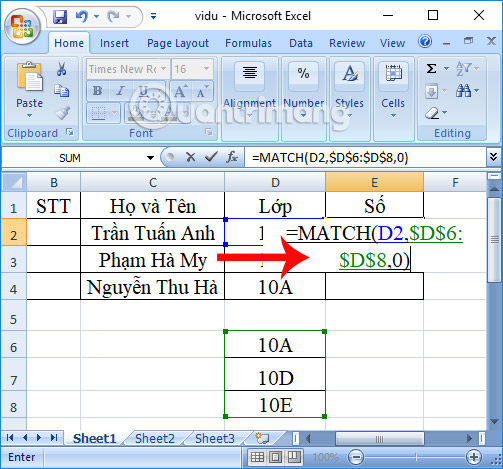Expand the font size dropdown
This screenshot has height=469, width=503.
pyautogui.click(x=207, y=69)
